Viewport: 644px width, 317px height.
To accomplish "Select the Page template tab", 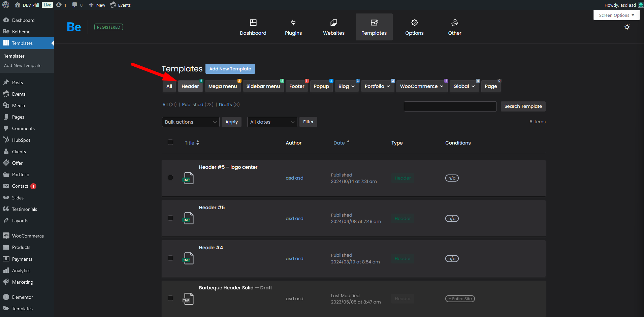I will [x=491, y=86].
